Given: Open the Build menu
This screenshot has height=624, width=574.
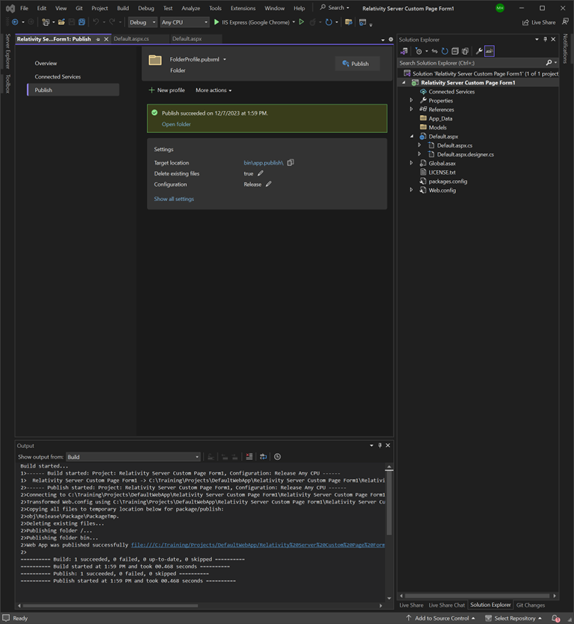Looking at the screenshot, I should [x=123, y=8].
